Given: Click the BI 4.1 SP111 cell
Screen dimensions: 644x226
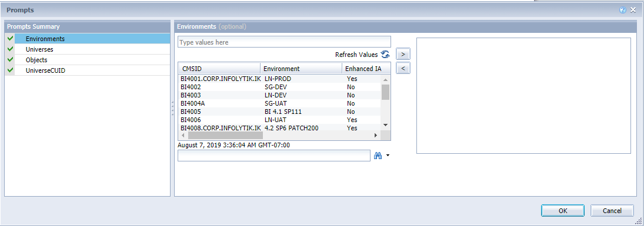Looking at the screenshot, I should (x=283, y=112).
